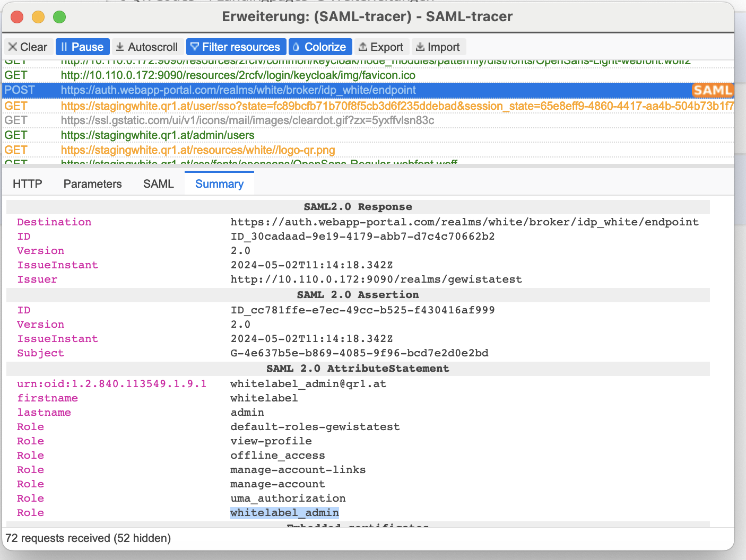Open the SAML tab

point(158,183)
